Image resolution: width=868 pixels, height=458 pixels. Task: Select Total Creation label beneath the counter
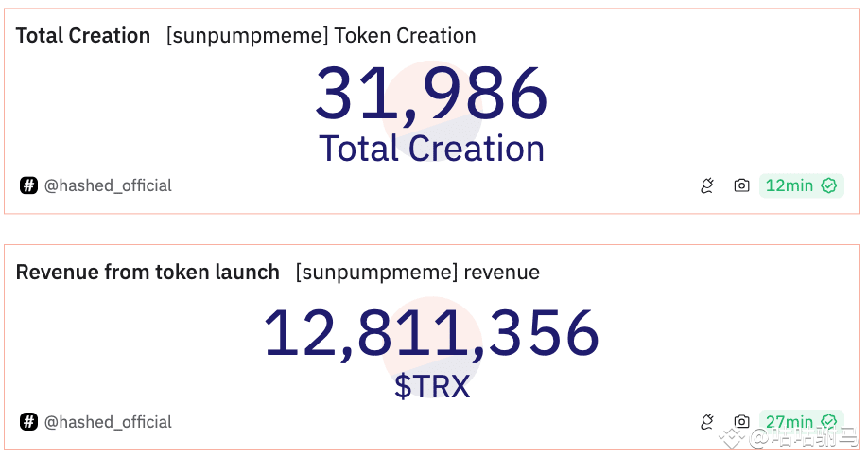pyautogui.click(x=432, y=149)
